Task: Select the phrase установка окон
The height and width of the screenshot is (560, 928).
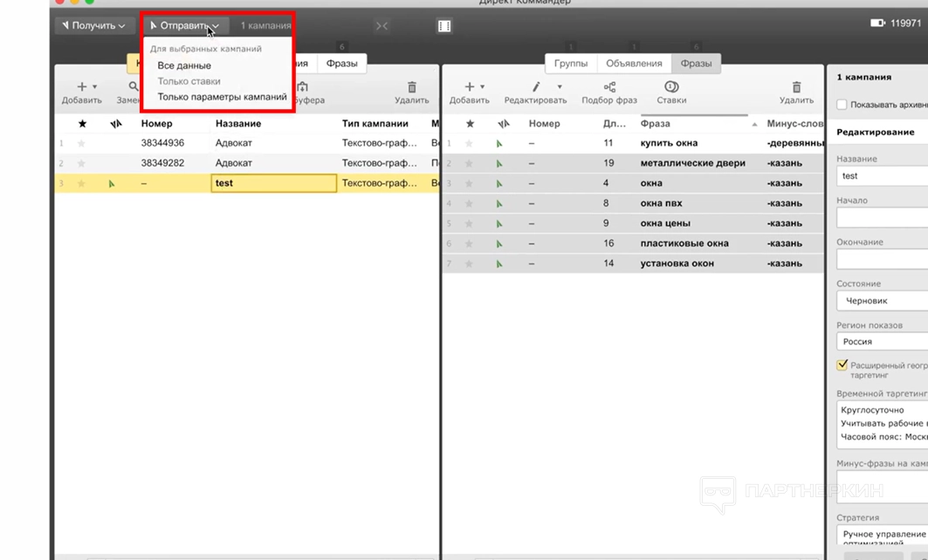Action: 677,263
